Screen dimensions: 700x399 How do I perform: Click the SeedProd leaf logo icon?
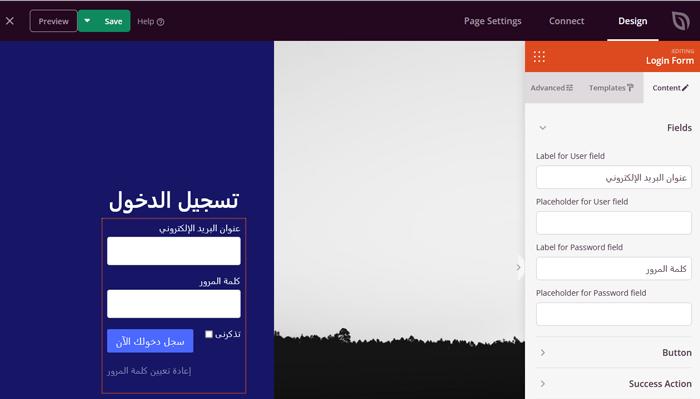(680, 21)
